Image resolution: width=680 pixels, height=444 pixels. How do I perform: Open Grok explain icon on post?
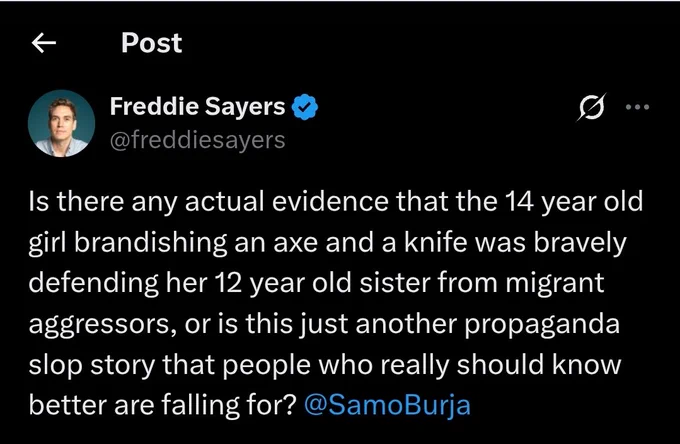click(591, 107)
